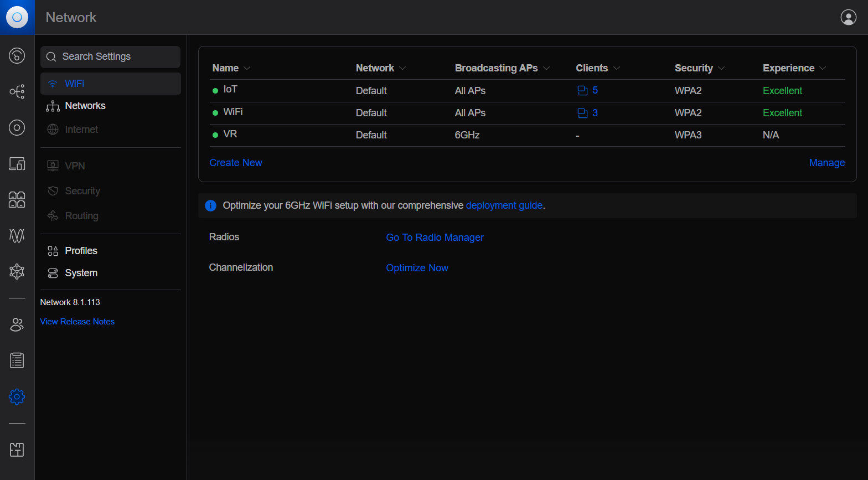Click the VPN monitor icon
This screenshot has width=868, height=480.
[x=53, y=166]
